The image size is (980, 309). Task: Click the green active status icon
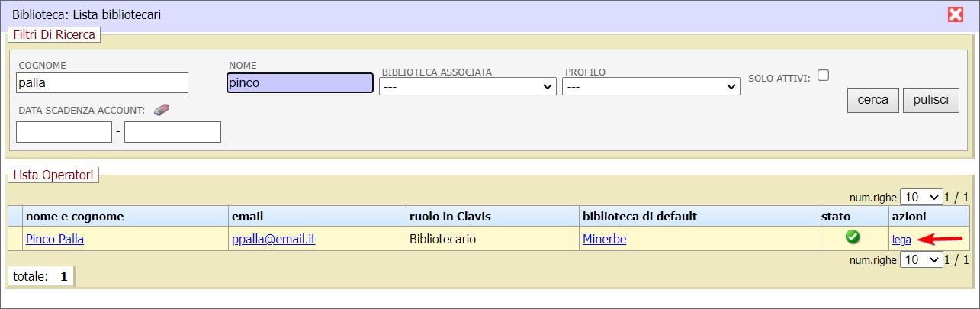point(853,237)
